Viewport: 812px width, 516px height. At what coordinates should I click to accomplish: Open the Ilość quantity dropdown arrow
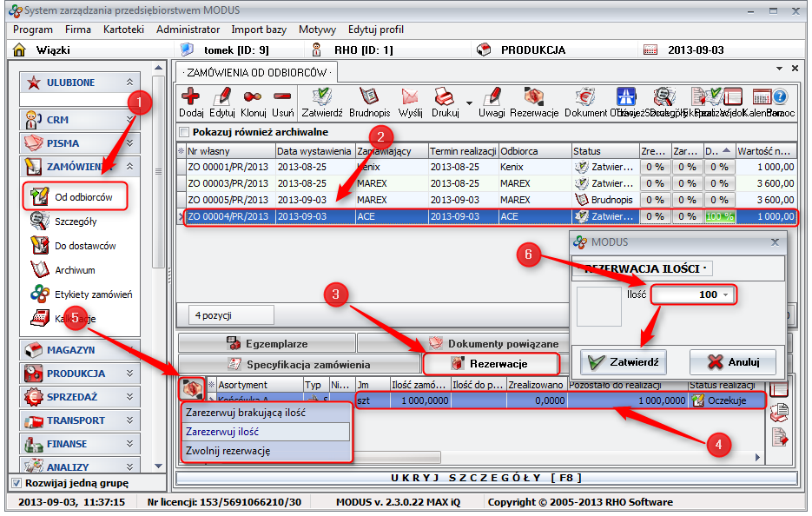[726, 295]
